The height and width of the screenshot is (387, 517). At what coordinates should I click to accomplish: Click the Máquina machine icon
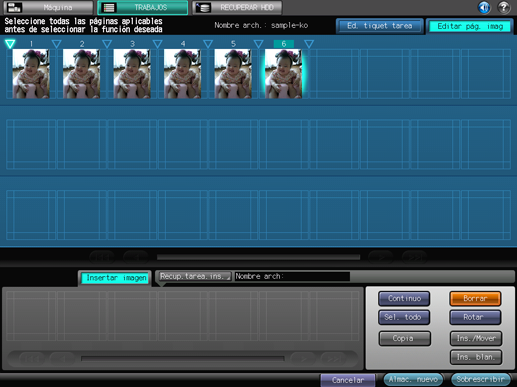tap(14, 7)
